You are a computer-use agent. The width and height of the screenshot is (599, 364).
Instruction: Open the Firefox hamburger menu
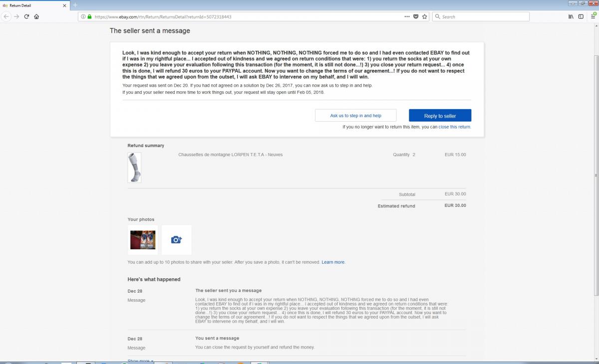[x=593, y=16]
